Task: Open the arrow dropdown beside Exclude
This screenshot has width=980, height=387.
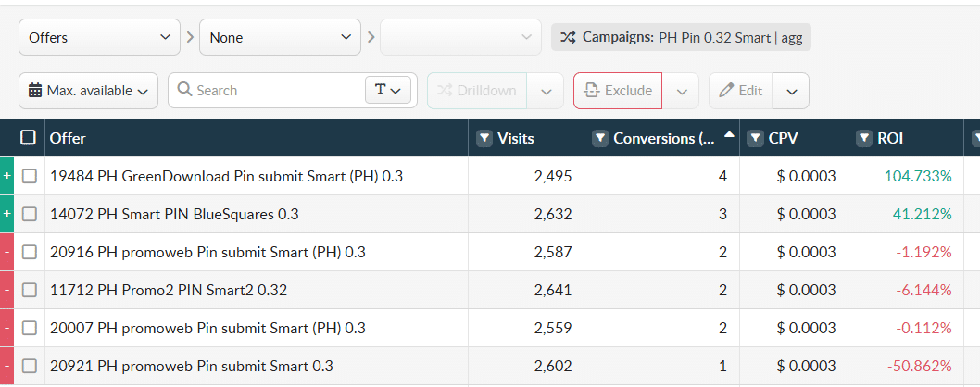Action: 681,91
